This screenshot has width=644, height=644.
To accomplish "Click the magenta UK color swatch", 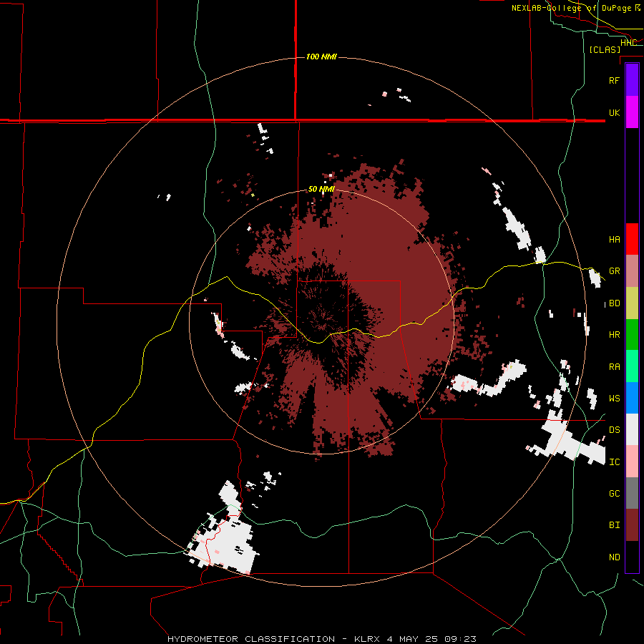I will coord(632,112).
